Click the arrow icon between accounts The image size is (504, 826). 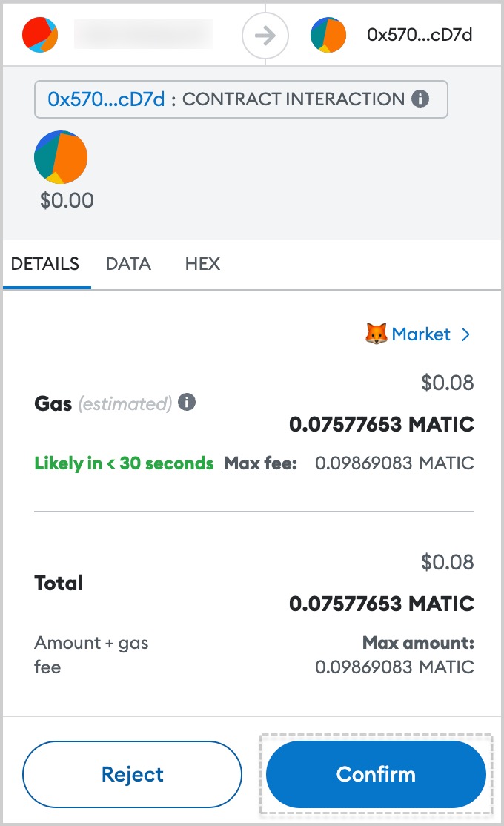(x=265, y=36)
